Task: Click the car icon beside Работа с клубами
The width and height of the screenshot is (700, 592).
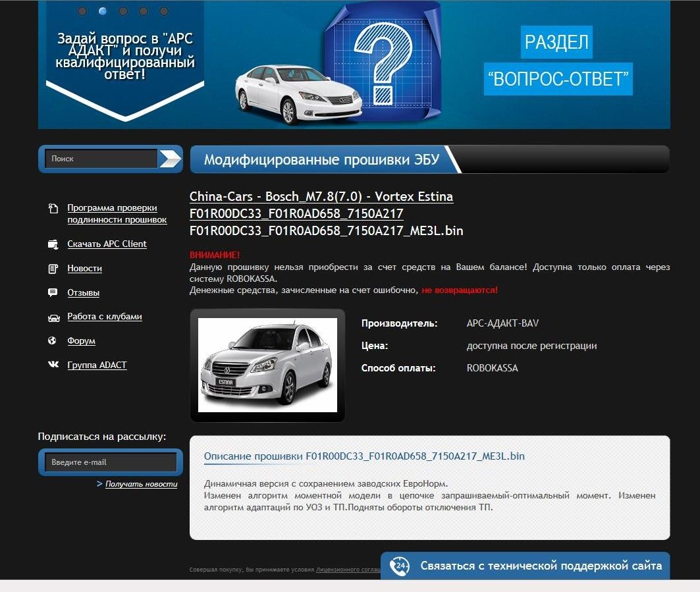Action: (53, 318)
